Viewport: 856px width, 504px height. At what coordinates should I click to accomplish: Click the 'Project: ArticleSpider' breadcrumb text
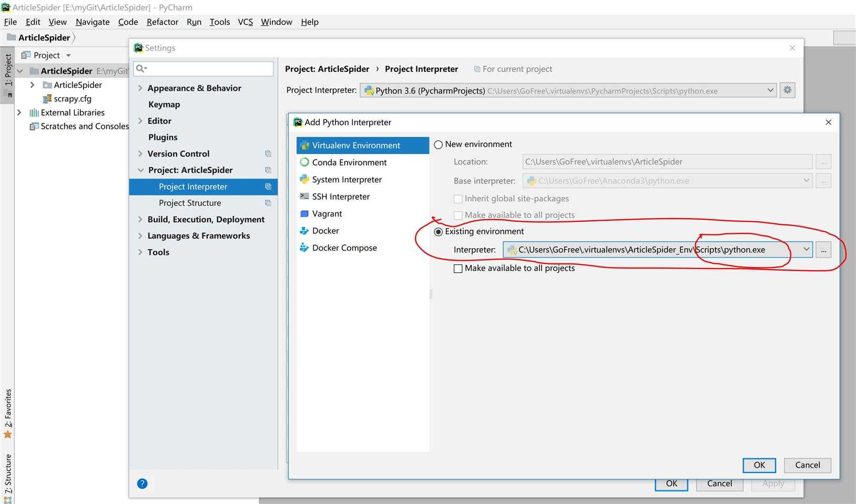[x=327, y=69]
